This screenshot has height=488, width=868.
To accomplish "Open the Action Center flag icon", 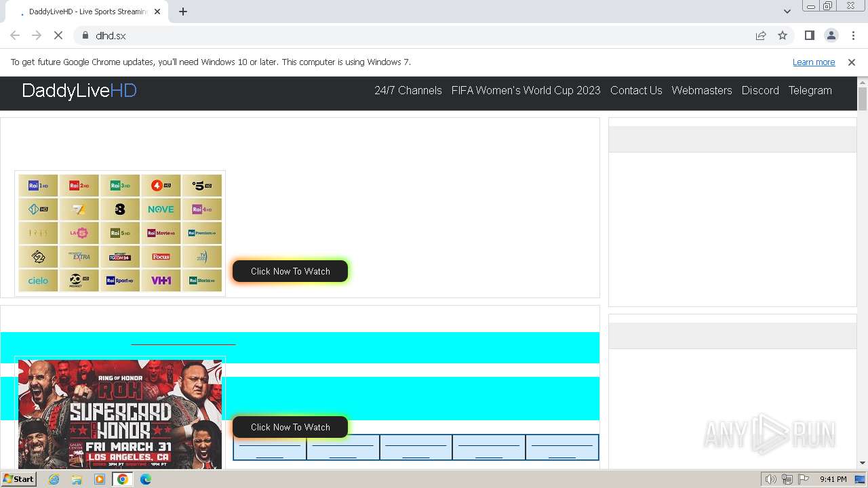I will click(803, 479).
